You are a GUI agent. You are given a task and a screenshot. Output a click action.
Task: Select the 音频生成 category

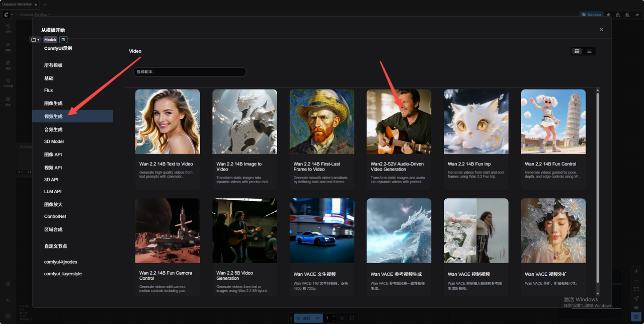pyautogui.click(x=72, y=129)
